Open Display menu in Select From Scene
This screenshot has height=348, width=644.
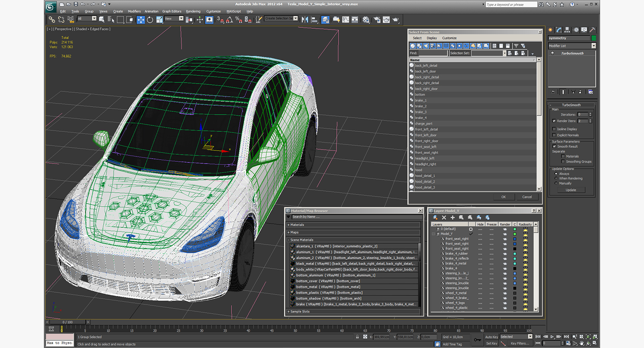tap(432, 38)
